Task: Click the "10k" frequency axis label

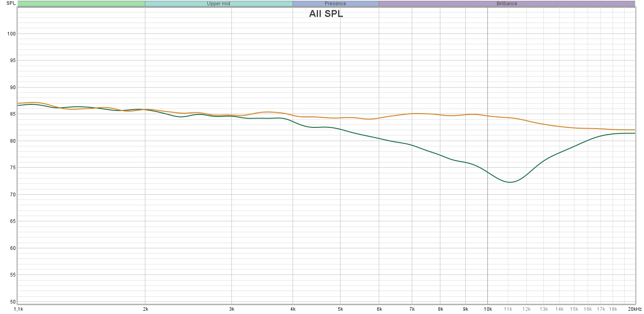Action: tap(488, 309)
